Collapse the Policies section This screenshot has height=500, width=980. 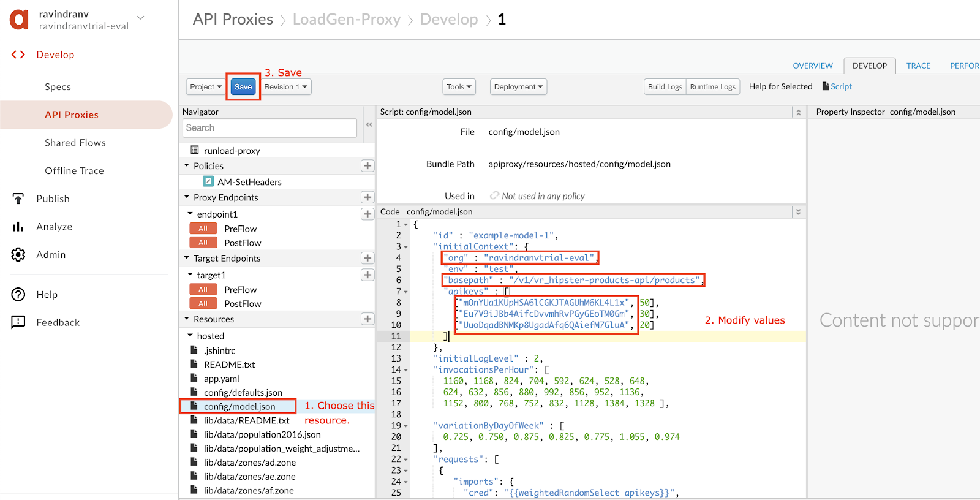[x=187, y=165]
